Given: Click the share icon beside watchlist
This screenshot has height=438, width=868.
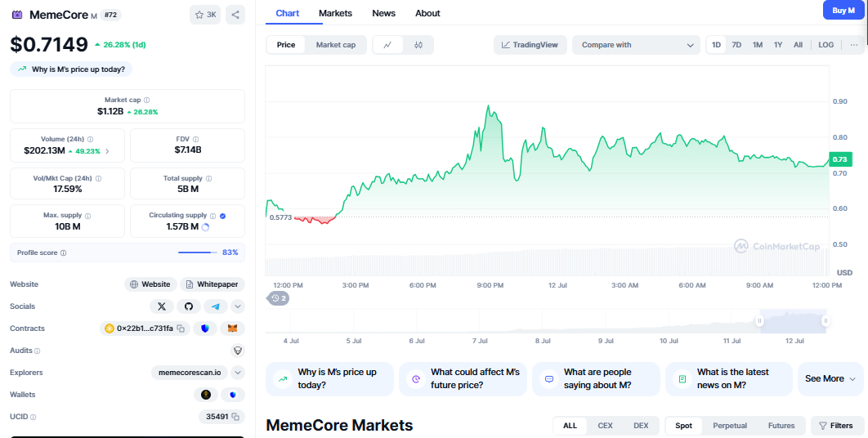Looking at the screenshot, I should click(235, 15).
